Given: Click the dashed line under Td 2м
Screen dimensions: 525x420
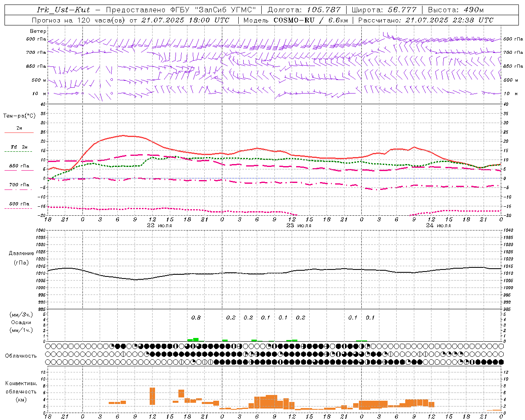Looking at the screenshot, I should [18, 152].
